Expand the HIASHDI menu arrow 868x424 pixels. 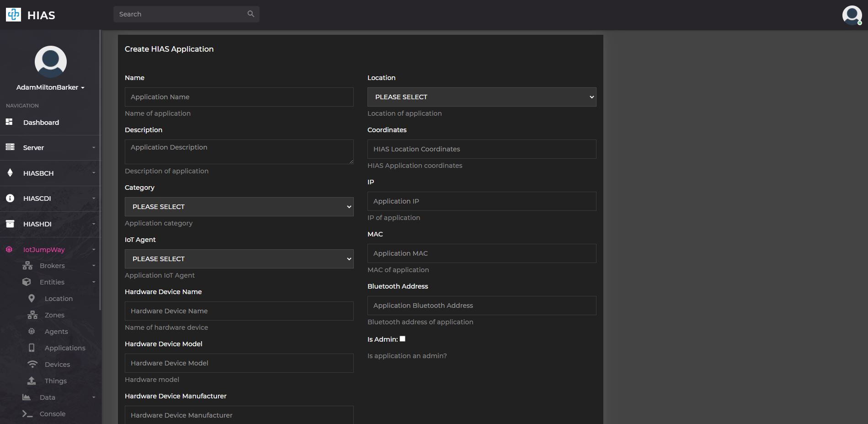click(x=94, y=224)
